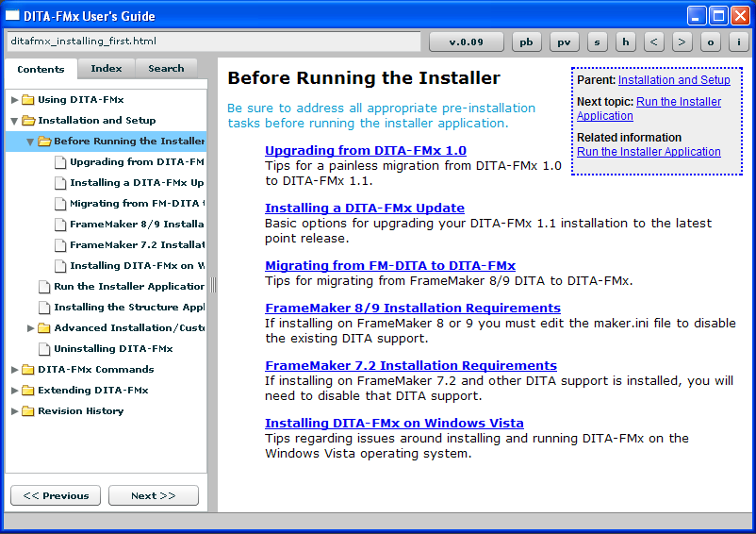Screen dimensions: 756x534
Task: Open FrameMaker 8/9 Installation Requirements link
Action: click(413, 308)
